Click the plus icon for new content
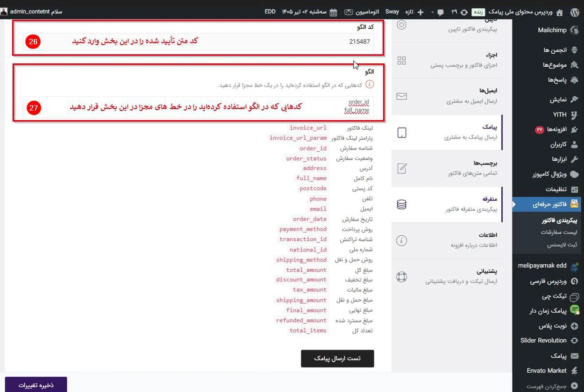 [x=421, y=12]
